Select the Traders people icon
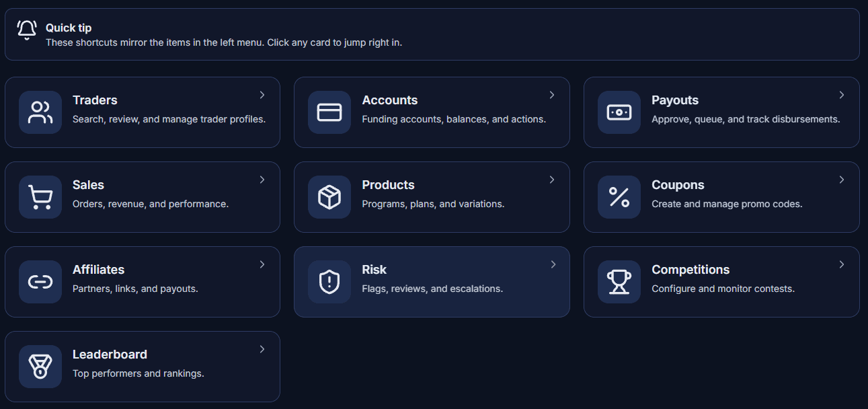 (x=40, y=112)
